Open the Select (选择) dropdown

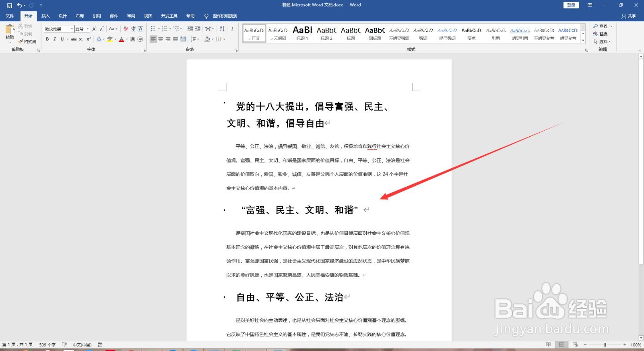tap(602, 41)
